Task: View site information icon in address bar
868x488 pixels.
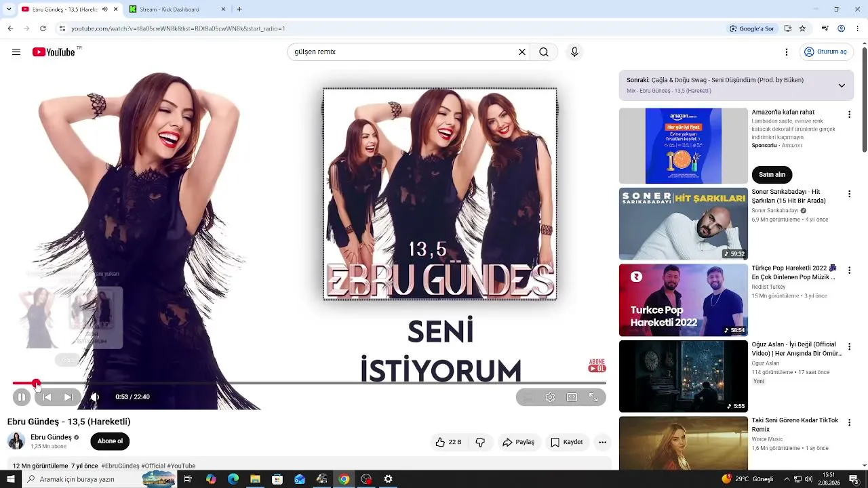Action: 62,28
